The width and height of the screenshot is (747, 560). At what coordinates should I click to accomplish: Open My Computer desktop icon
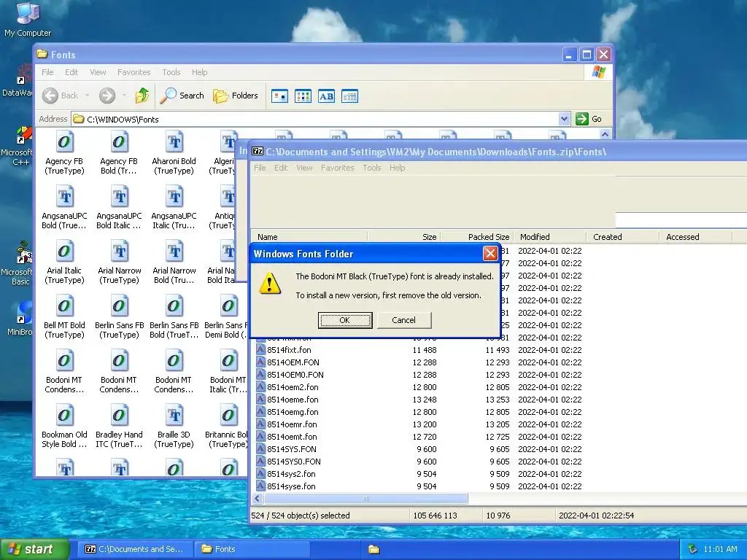pyautogui.click(x=28, y=19)
